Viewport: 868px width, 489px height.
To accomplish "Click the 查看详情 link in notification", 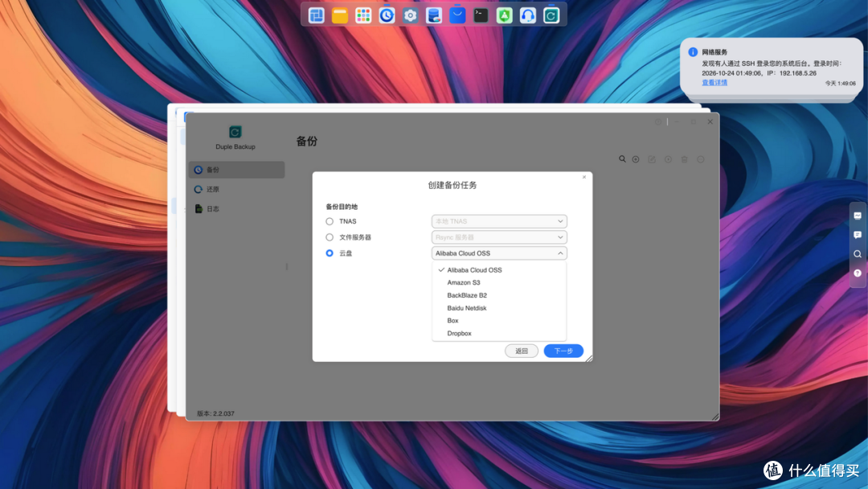I will 714,83.
